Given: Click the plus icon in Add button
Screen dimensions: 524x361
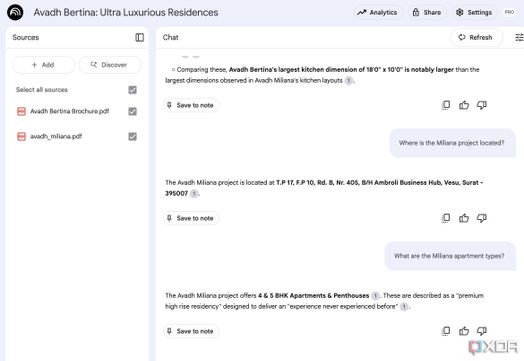Looking at the screenshot, I should click(x=34, y=65).
